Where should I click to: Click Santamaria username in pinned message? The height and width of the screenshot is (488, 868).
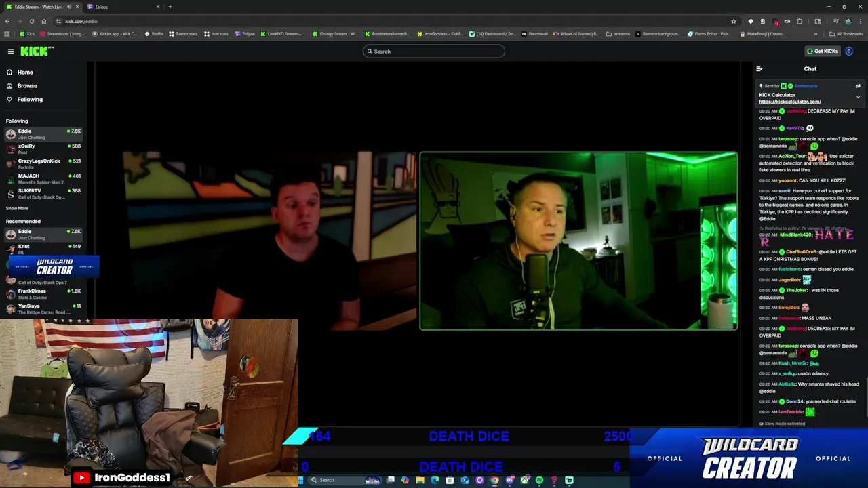[806, 86]
